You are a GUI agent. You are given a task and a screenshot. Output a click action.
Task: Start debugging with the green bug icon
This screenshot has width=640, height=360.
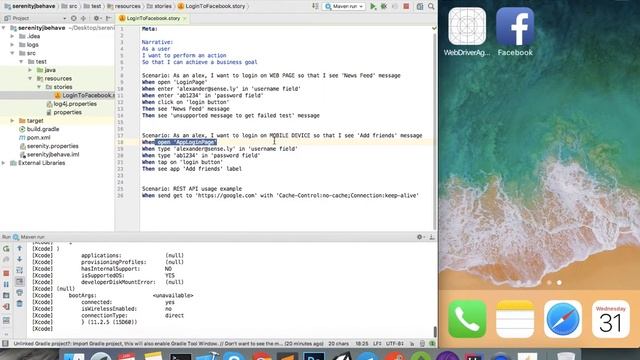[384, 6]
